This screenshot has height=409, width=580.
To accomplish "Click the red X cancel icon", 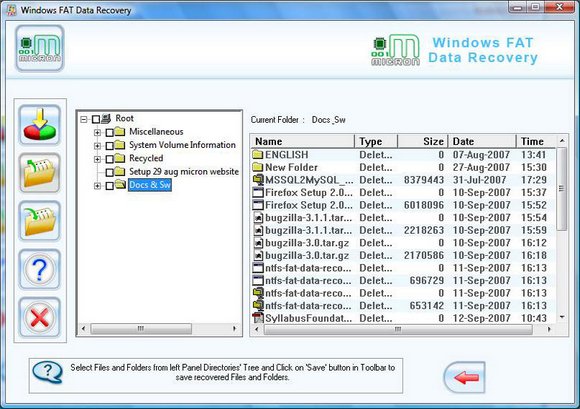I will (40, 317).
